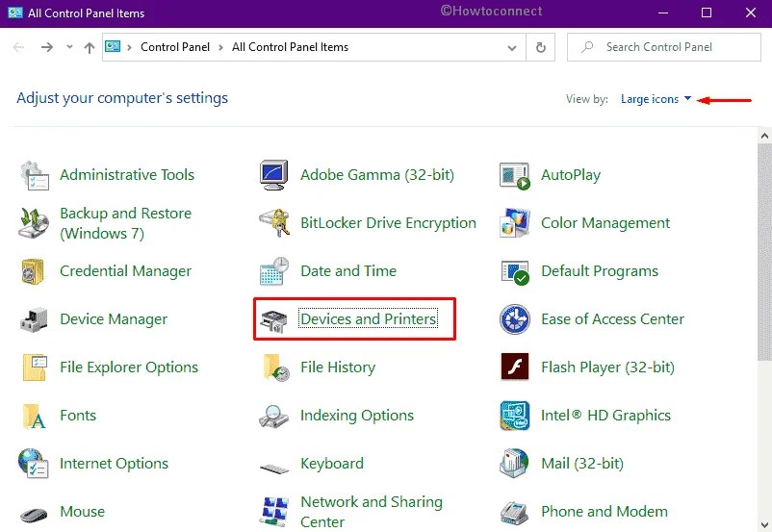Open the File History link
Viewport: 772px width, 532px height.
[x=338, y=367]
